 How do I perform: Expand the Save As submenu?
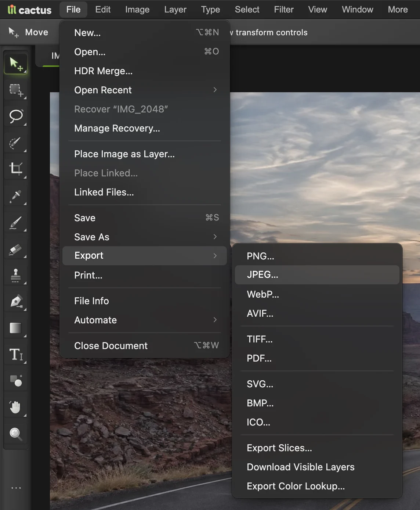145,237
